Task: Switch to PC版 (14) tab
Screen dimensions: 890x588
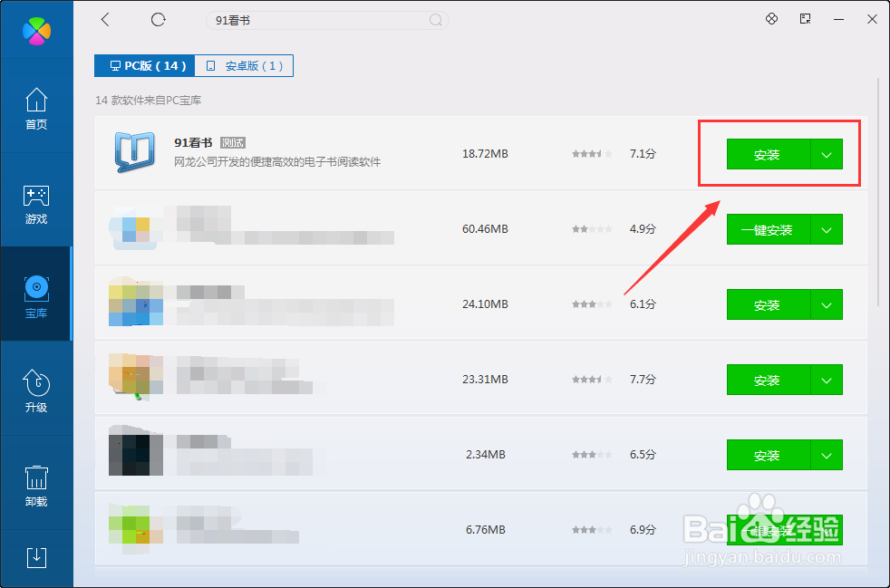Action: [x=145, y=66]
